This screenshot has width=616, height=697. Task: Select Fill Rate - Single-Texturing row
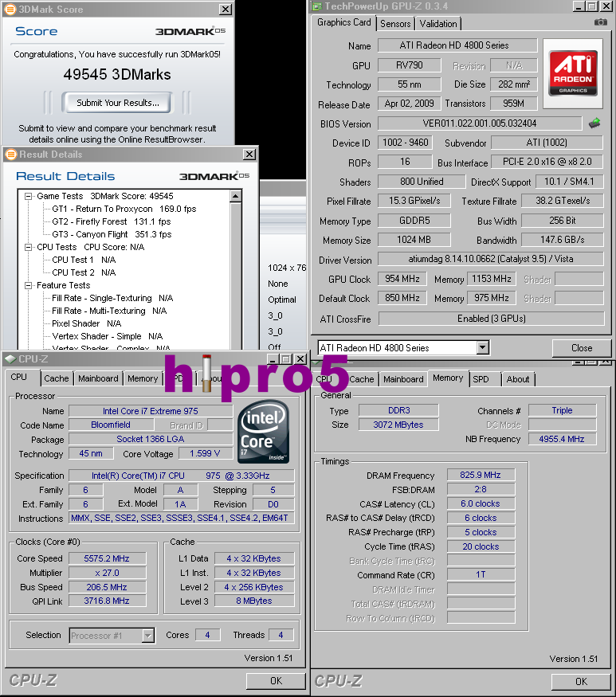click(x=112, y=298)
